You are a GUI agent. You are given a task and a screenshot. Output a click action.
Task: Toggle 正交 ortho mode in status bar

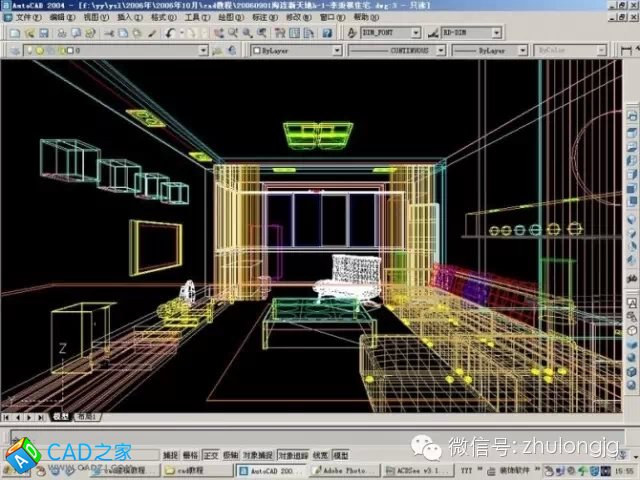click(211, 453)
